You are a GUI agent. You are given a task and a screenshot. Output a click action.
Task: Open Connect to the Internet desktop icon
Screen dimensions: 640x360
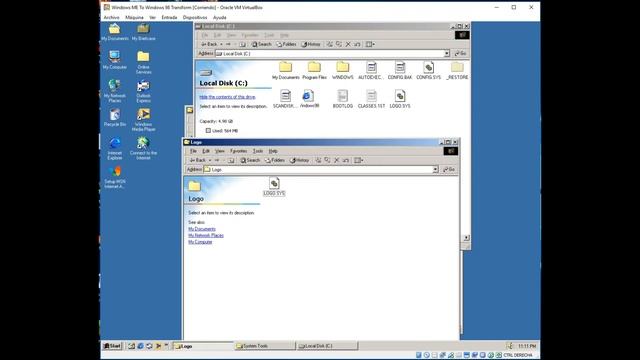click(143, 148)
